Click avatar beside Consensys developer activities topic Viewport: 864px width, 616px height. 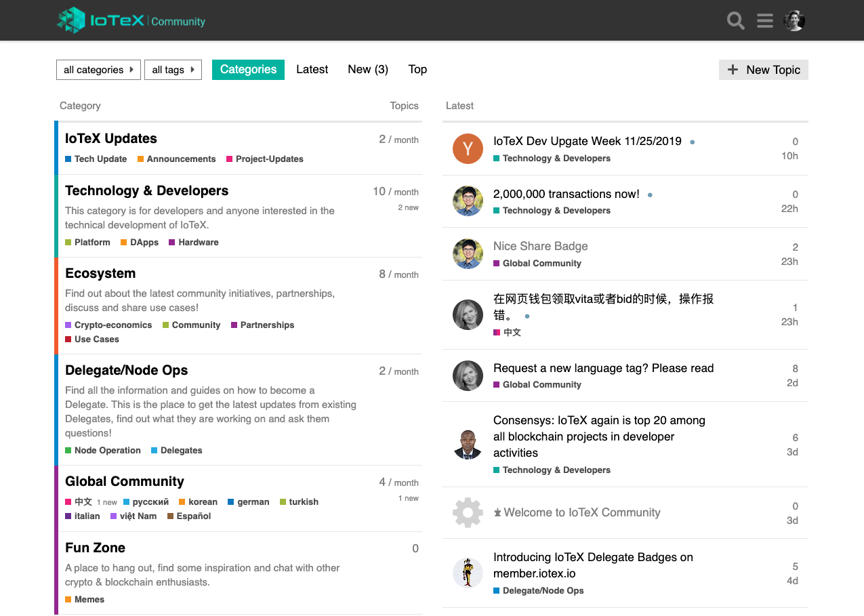pyautogui.click(x=468, y=444)
